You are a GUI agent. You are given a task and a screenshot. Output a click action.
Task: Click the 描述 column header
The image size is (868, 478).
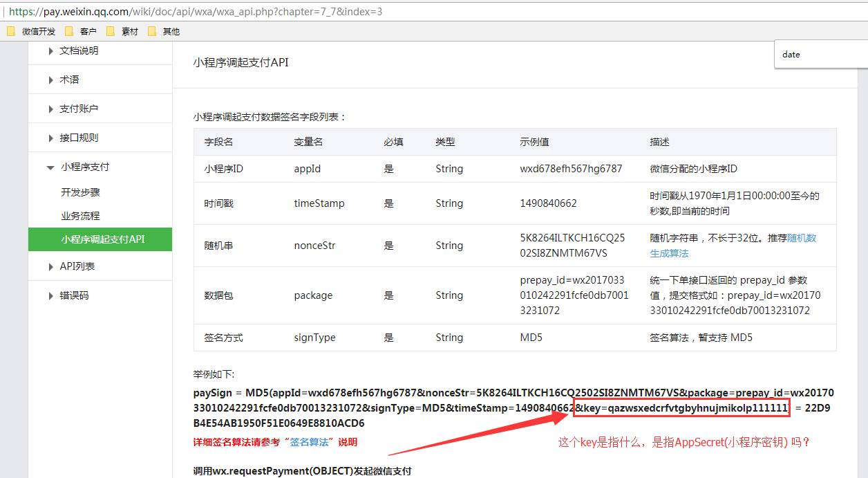(x=659, y=142)
